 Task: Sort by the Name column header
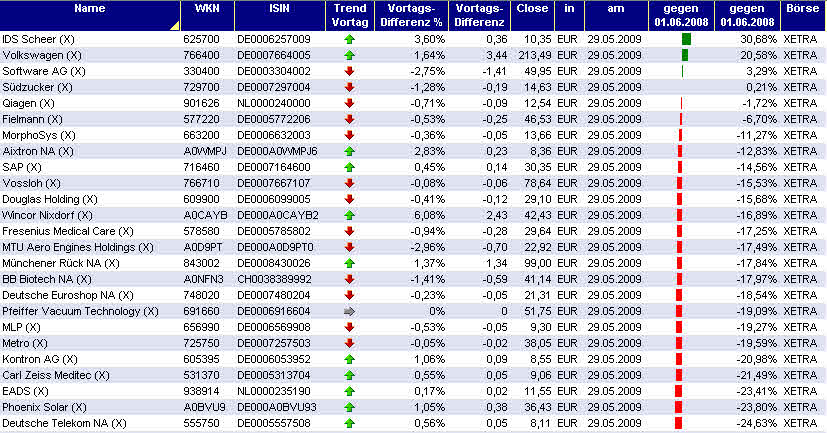coord(90,15)
